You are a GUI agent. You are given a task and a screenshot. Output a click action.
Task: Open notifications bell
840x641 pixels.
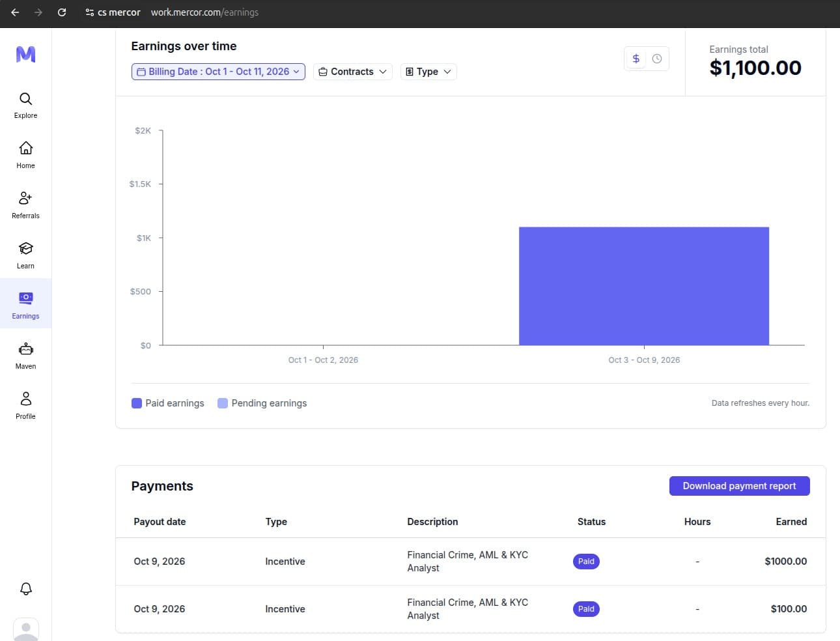click(26, 589)
